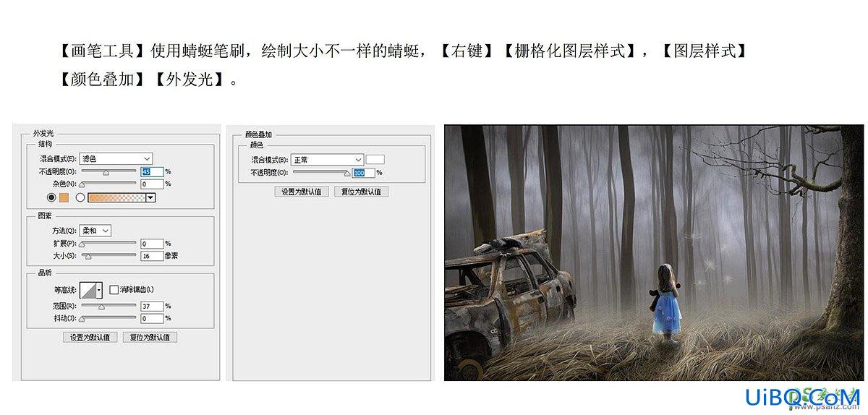The width and height of the screenshot is (868, 415).
Task: Click the Color Overlay 不透明度 slider
Action: [320, 173]
